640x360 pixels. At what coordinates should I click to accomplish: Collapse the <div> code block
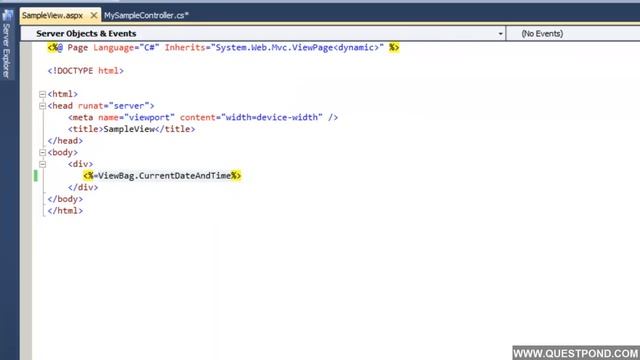pyautogui.click(x=42, y=164)
